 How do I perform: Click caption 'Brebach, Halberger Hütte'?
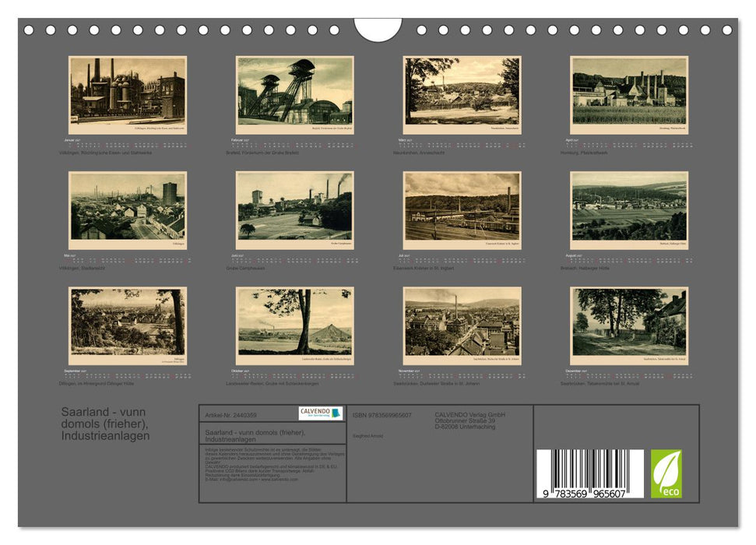585,268
